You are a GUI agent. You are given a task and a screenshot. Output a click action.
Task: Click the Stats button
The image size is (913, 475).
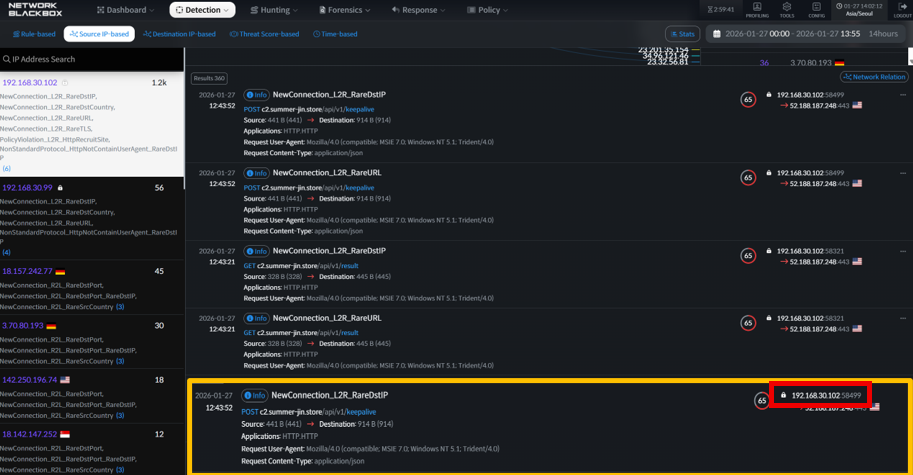click(682, 34)
